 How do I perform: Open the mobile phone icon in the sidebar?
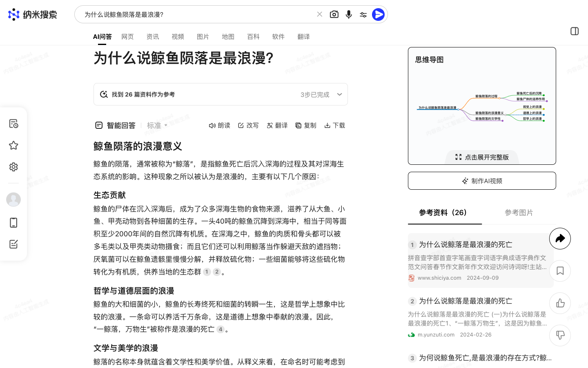pos(13,222)
